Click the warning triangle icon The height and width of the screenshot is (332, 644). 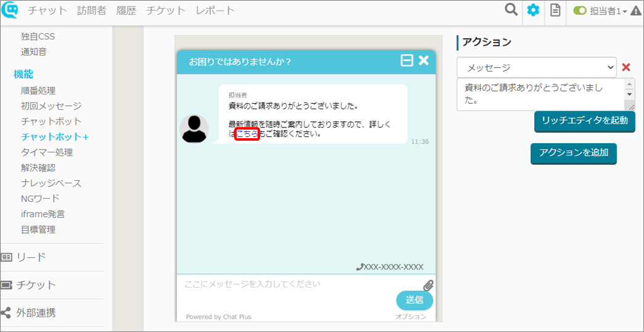point(636,11)
